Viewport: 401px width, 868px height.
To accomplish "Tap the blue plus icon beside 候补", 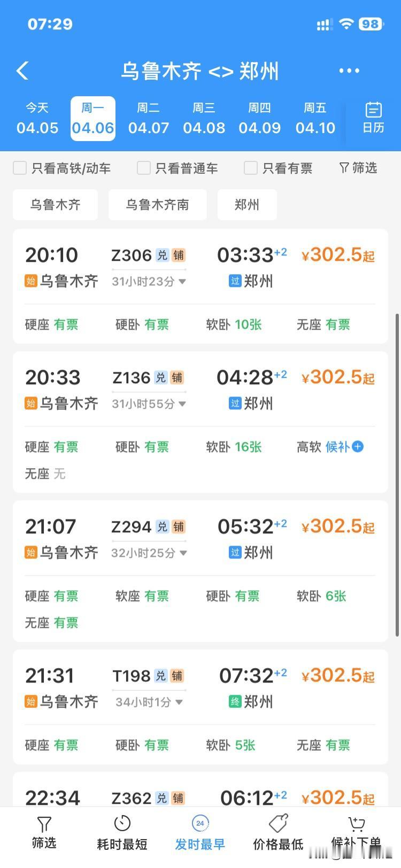I will click(358, 446).
